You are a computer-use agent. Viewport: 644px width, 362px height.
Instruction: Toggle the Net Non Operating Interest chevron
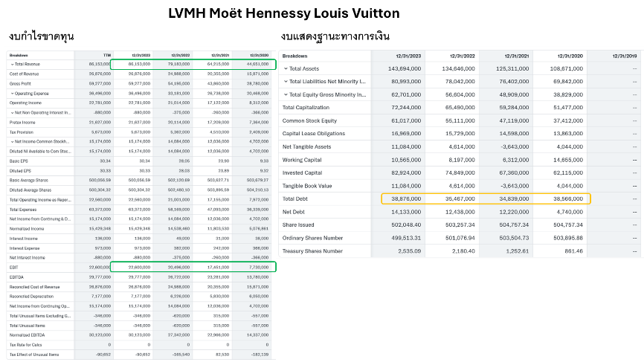(13, 113)
